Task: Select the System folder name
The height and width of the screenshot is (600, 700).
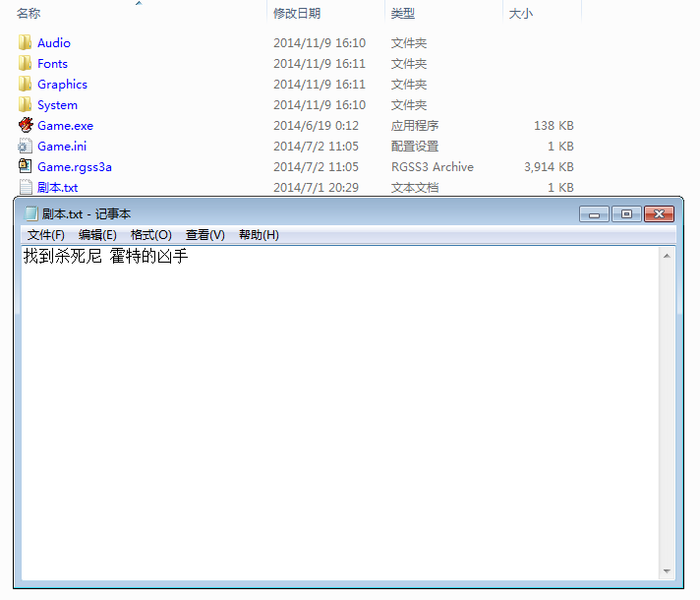Action: 57,104
